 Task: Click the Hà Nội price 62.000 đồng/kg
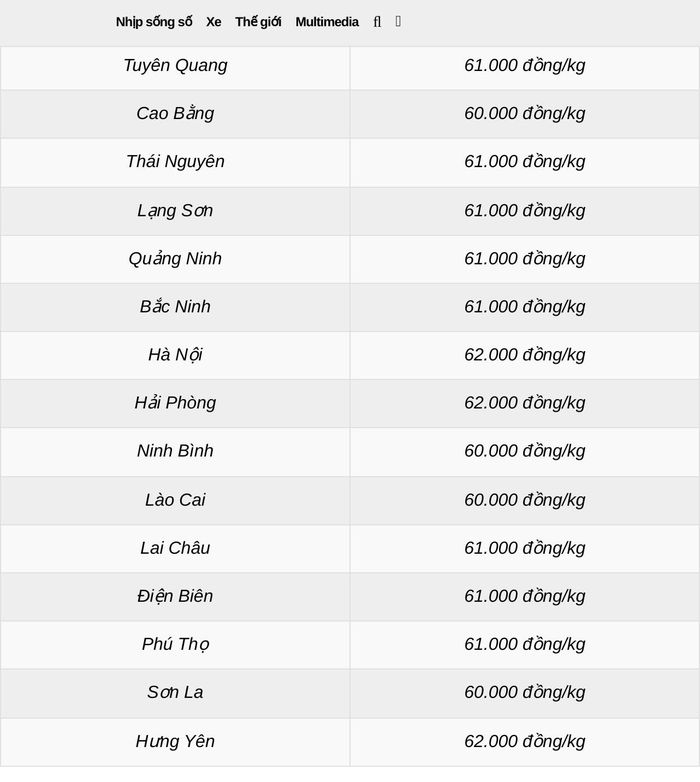tap(525, 355)
